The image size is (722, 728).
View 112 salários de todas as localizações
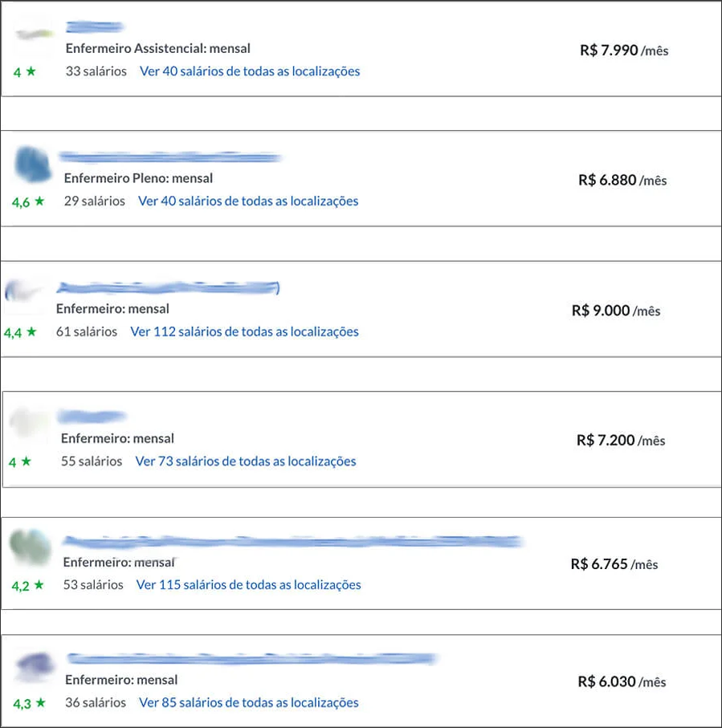coord(244,332)
